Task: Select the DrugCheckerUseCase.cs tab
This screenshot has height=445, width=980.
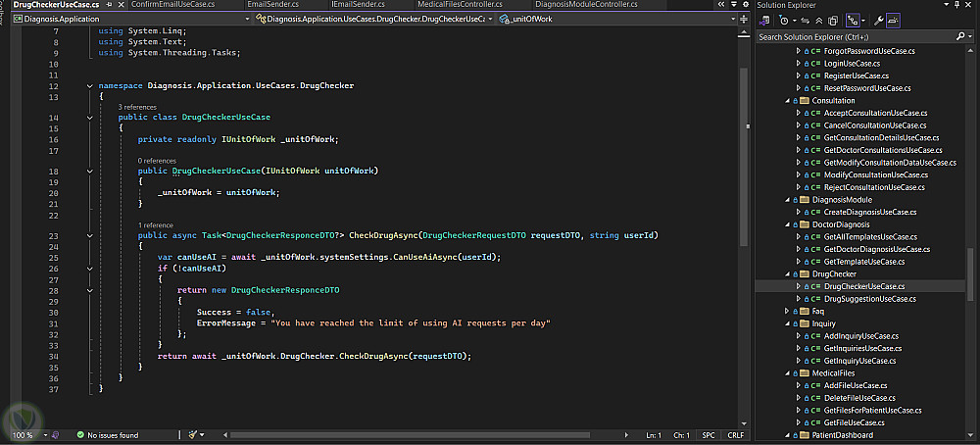Action: [x=56, y=4]
